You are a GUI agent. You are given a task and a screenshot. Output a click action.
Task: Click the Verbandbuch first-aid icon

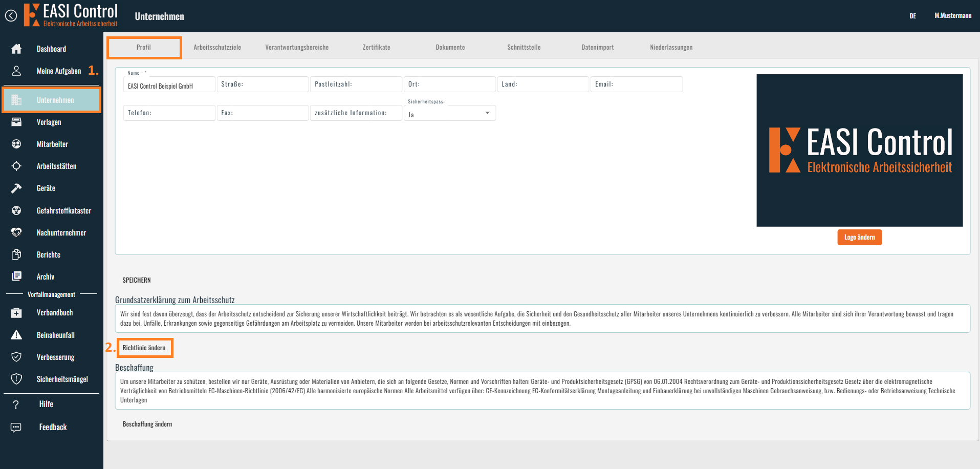coord(16,313)
